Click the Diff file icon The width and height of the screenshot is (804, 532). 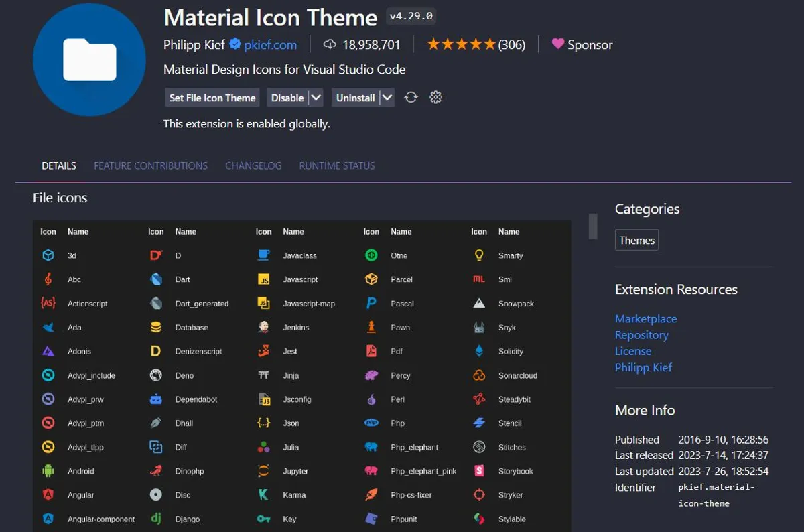point(156,447)
